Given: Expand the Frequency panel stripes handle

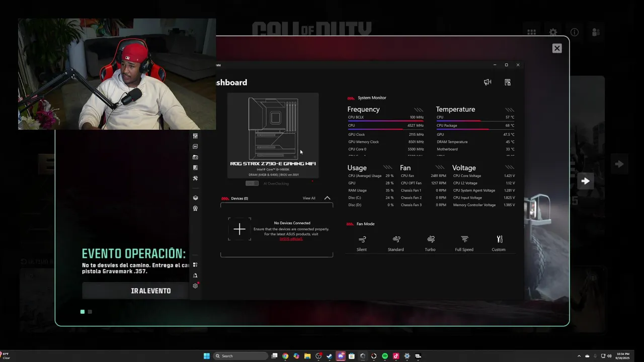Looking at the screenshot, I should pyautogui.click(x=419, y=110).
